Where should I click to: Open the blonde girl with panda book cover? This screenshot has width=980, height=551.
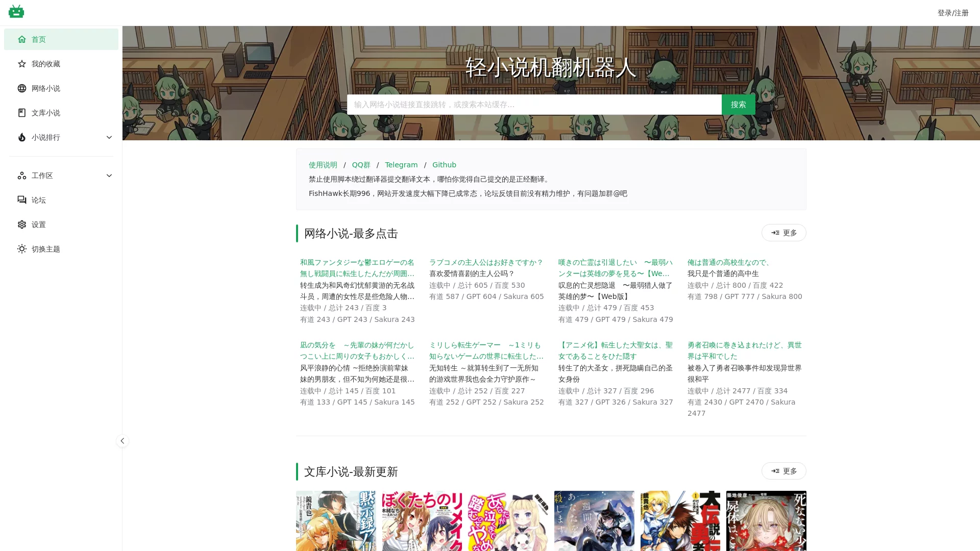click(x=508, y=521)
